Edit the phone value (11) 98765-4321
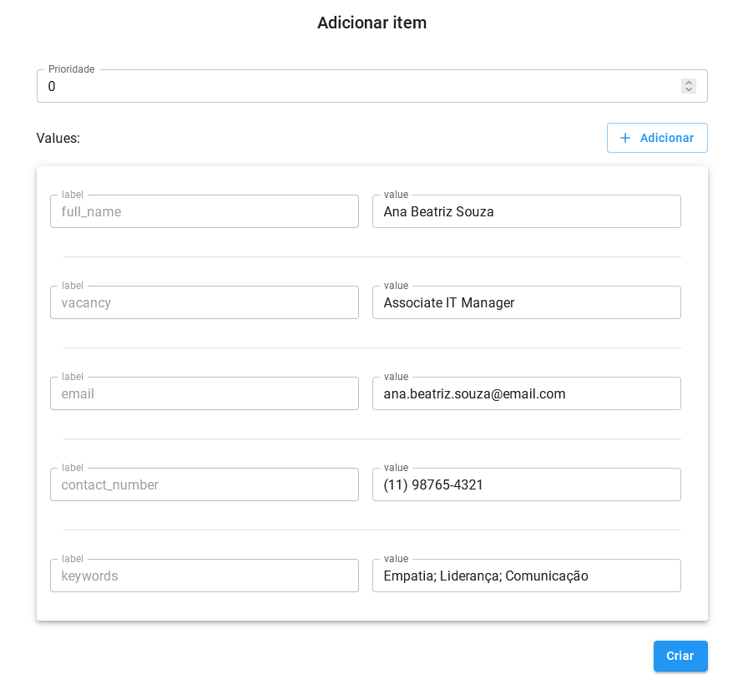Image resolution: width=743 pixels, height=700 pixels. coord(526,484)
